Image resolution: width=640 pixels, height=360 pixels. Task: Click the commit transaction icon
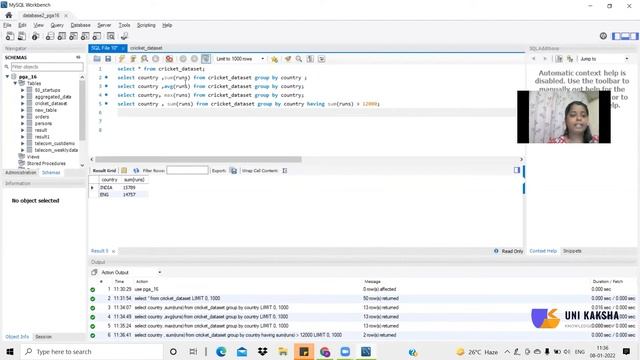(x=183, y=59)
